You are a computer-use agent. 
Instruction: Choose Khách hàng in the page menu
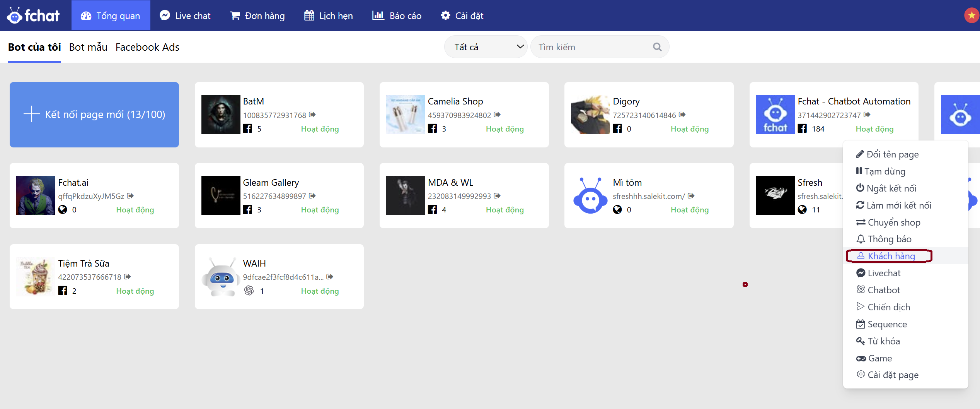(891, 256)
